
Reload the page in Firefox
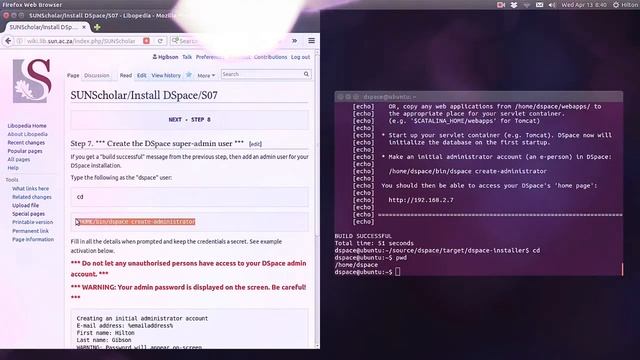click(160, 41)
